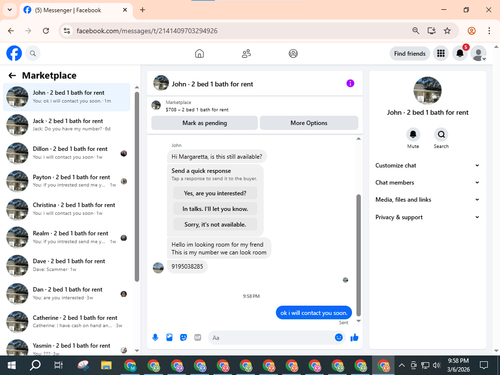Click the '$708 - 2 bed 1 bath for rent' listing

[197, 110]
